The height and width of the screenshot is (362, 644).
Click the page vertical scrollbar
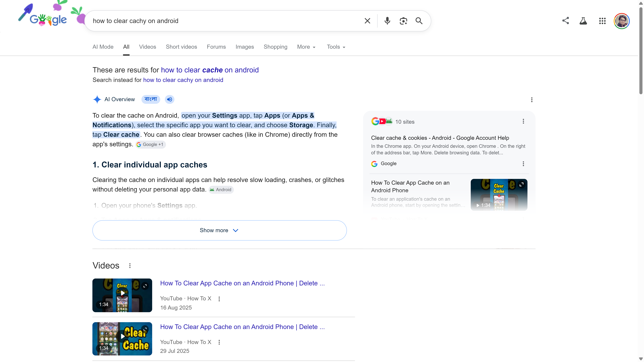641,51
